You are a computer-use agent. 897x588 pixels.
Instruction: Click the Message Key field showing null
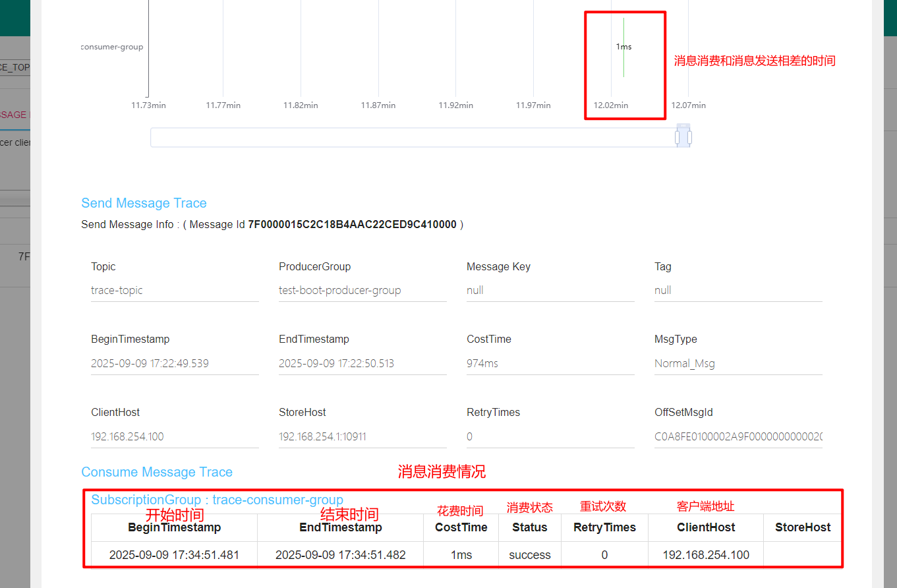click(x=550, y=290)
